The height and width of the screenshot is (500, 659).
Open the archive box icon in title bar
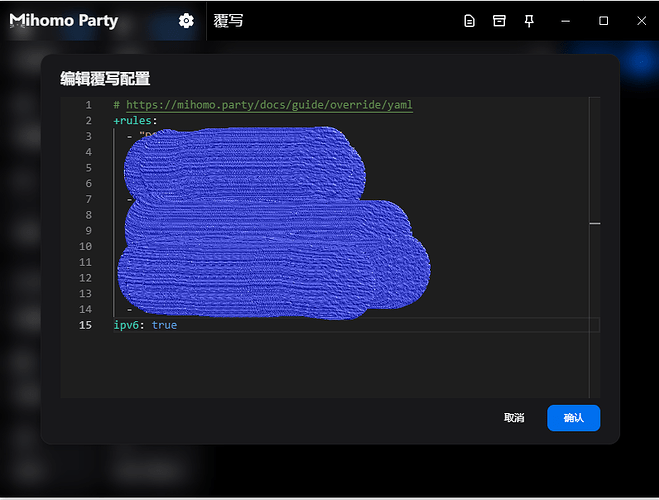coord(499,21)
